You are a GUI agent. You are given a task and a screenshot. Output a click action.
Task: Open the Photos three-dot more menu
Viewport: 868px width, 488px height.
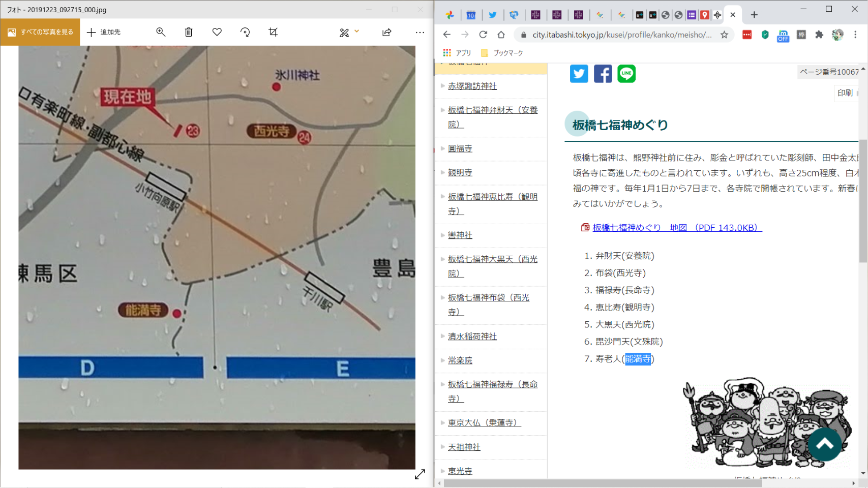420,32
